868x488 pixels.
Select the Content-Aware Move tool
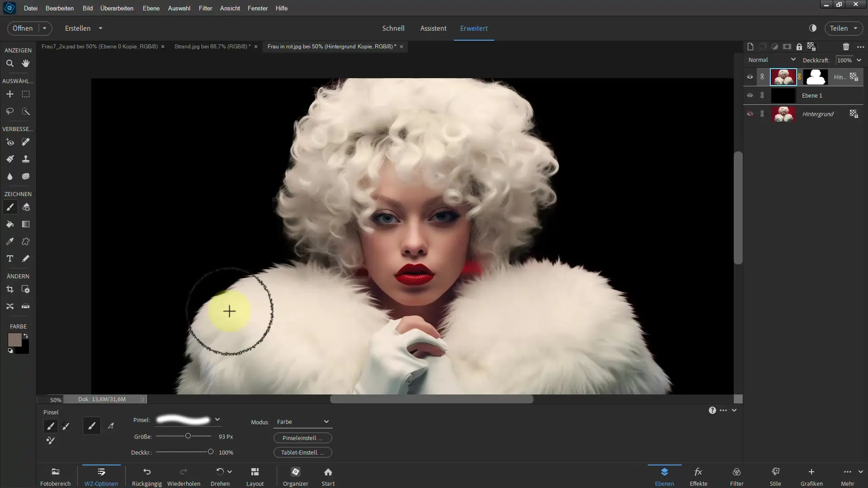coord(9,306)
